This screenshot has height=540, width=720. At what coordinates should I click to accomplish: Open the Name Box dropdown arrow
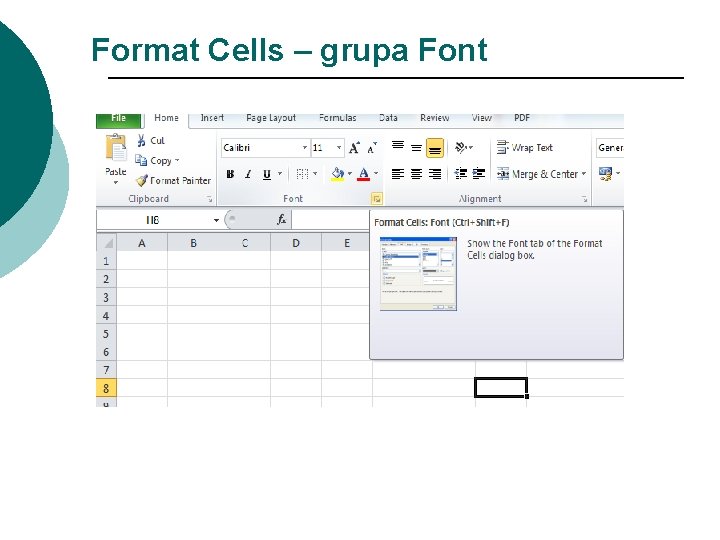click(216, 220)
